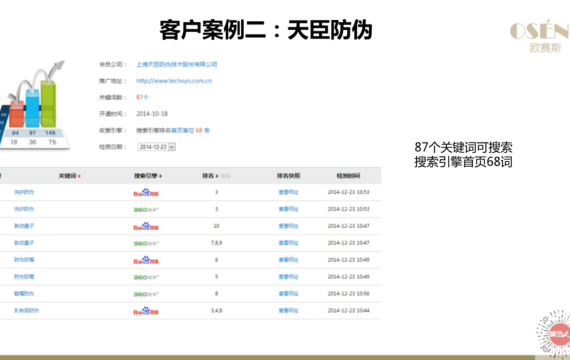Click the timestamp 2014-12-23 10:44
The width and height of the screenshot is (570, 360).
pyautogui.click(x=349, y=311)
